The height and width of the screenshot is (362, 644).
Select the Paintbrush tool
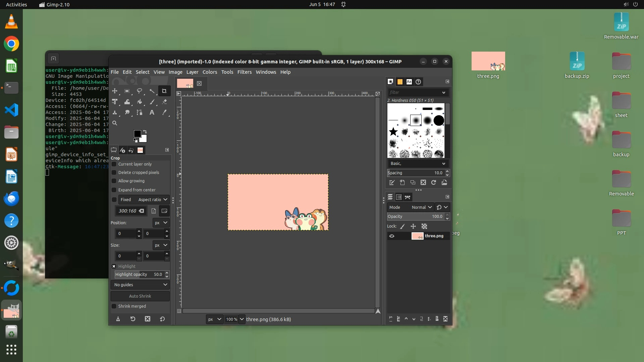click(152, 102)
